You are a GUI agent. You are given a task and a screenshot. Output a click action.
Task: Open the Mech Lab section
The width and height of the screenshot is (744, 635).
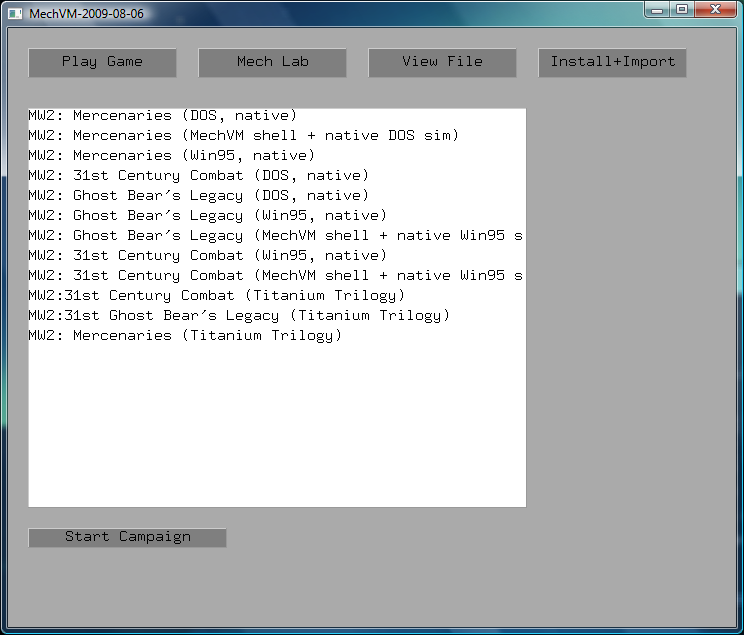click(x=272, y=62)
